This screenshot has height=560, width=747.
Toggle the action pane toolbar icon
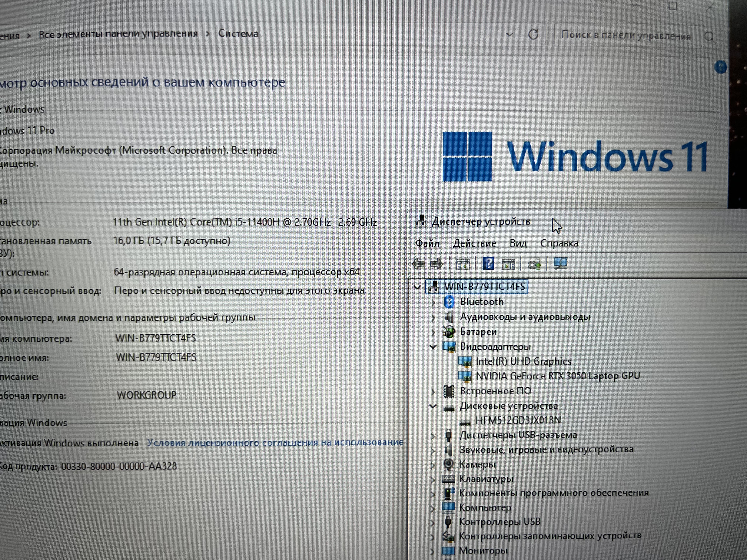508,264
